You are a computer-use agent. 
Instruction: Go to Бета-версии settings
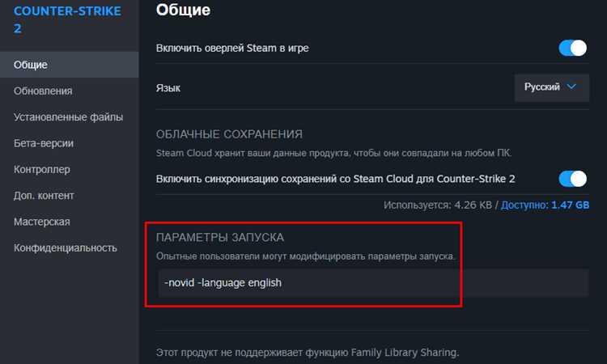44,143
